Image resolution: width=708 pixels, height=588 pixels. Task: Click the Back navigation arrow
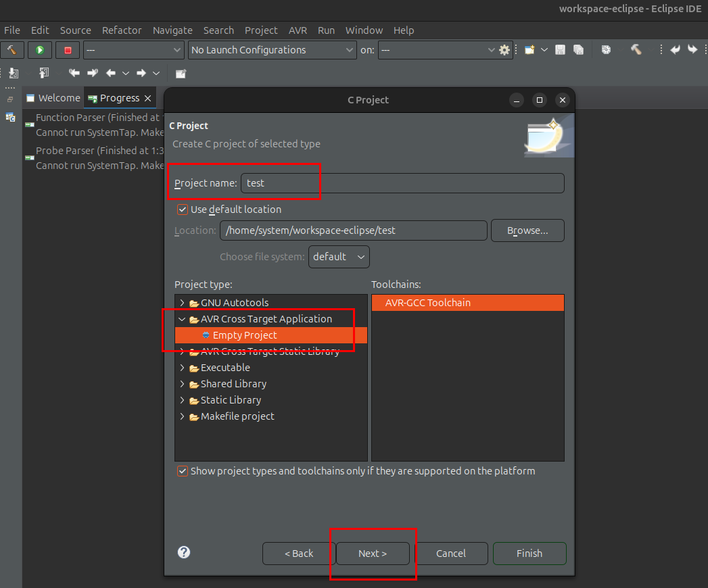point(111,73)
